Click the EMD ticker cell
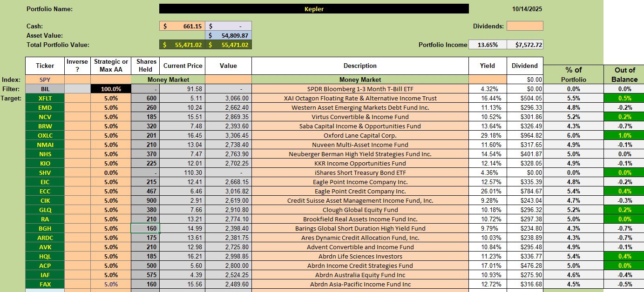This screenshot has height=292, width=644. point(45,107)
